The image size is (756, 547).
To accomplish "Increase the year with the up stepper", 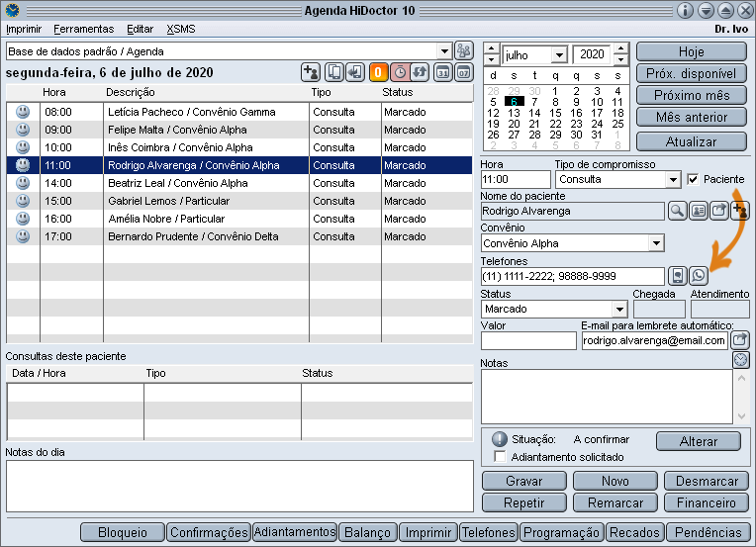I will coord(621,48).
